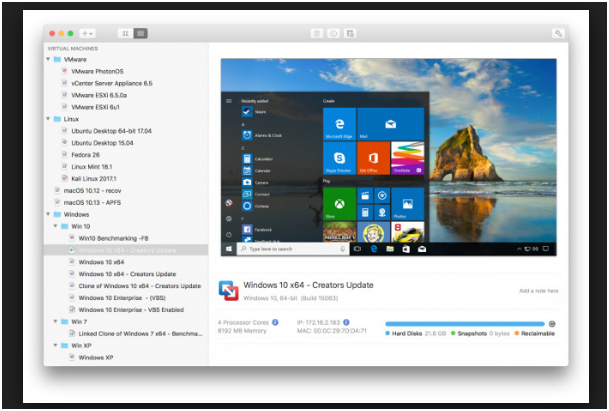The image size is (609, 411).
Task: Click the Windows XP VM icon
Action: 72,357
